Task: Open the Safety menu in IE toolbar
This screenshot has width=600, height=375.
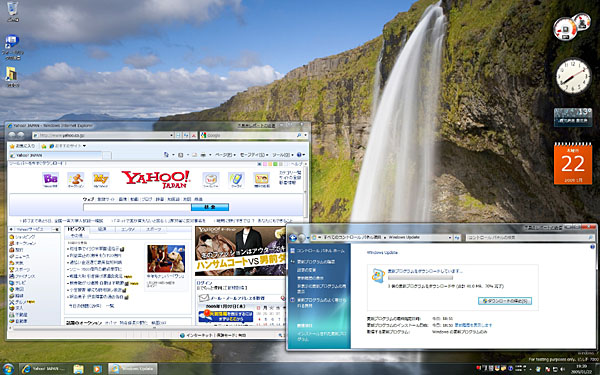Action: 254,155
